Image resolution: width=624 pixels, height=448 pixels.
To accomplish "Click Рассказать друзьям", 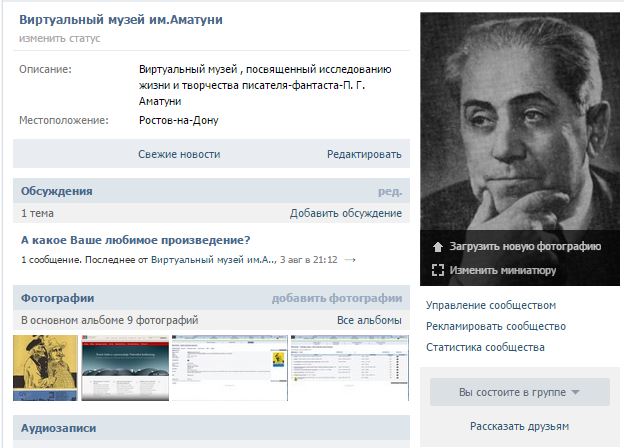I will [x=519, y=426].
